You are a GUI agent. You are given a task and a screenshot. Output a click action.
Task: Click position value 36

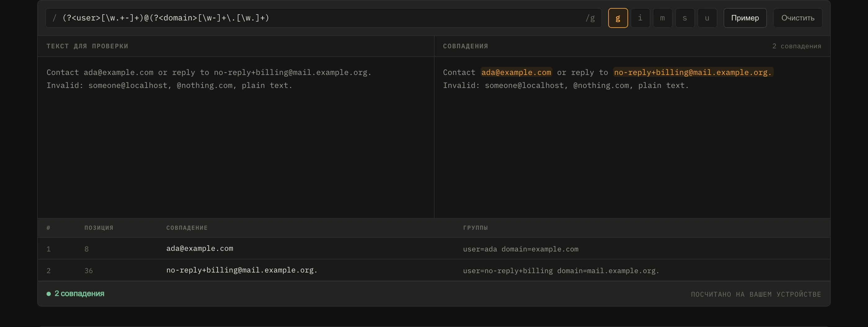(x=89, y=271)
